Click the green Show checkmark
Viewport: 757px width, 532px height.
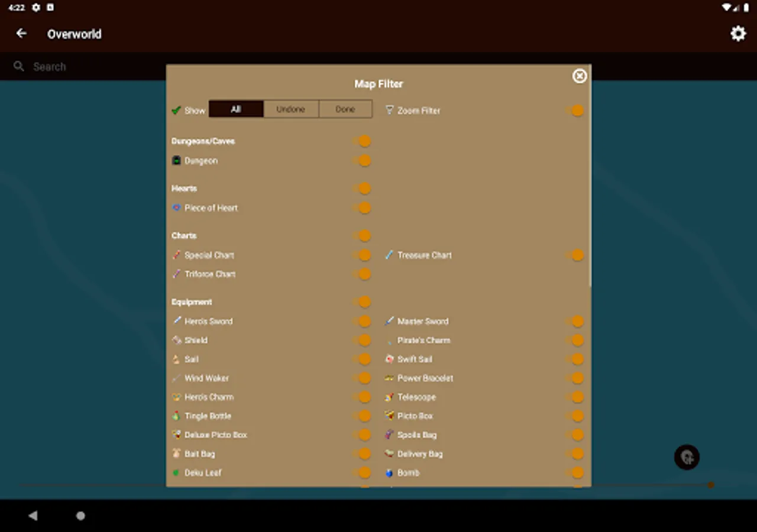click(176, 110)
